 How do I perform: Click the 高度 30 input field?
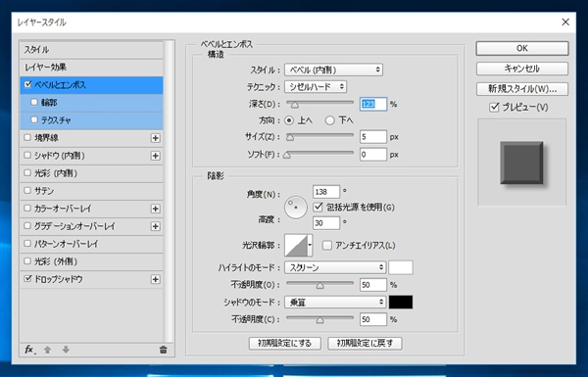tap(326, 223)
